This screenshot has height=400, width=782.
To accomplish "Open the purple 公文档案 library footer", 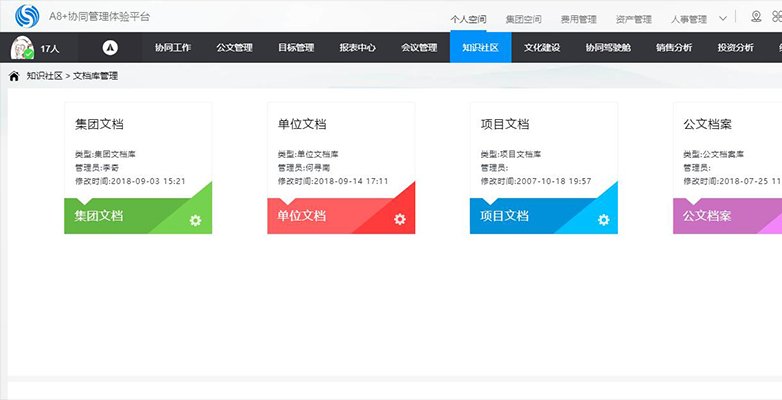I will coord(728,216).
